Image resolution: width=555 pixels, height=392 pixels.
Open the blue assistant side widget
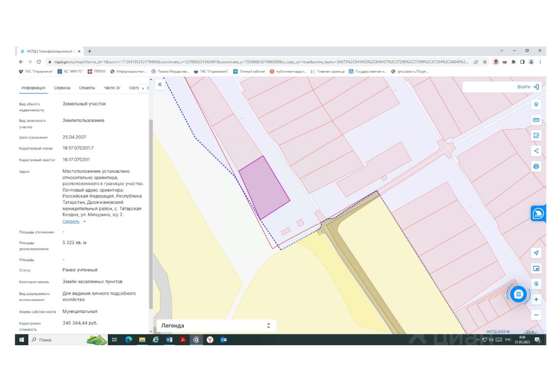[538, 214]
